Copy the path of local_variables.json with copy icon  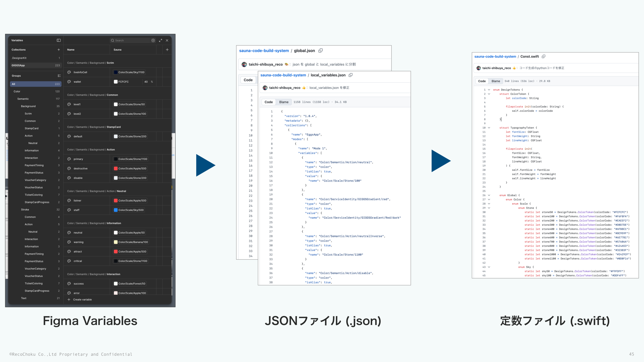pos(351,75)
